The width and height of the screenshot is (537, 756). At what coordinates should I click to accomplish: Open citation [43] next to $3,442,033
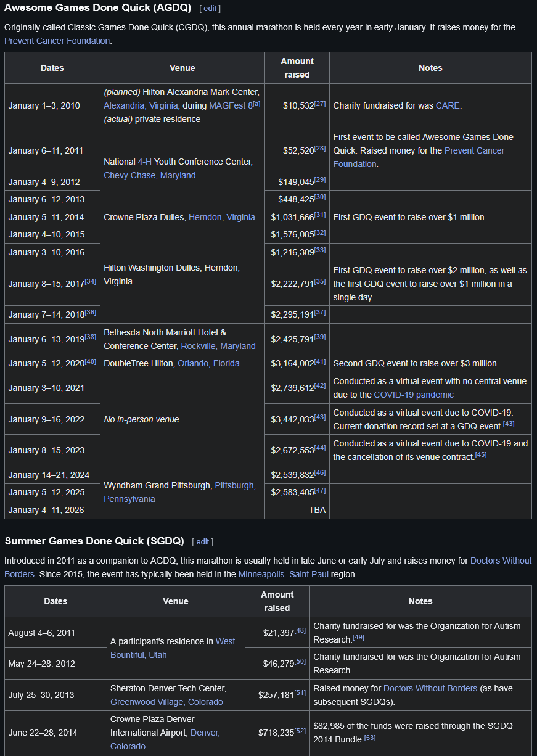tap(320, 417)
